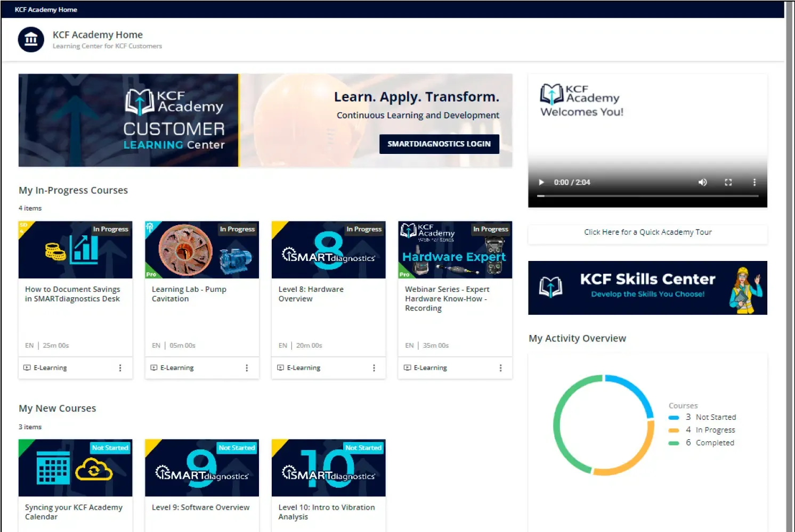Screen dimensions: 795x532
Task: Click the KCF Academy Home tab in top bar
Action: (x=46, y=10)
